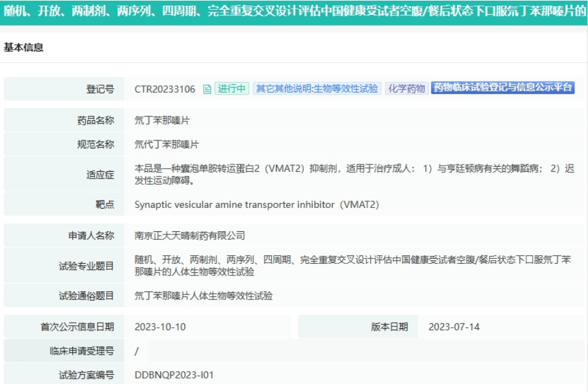Click the document icon beside CTR20233106
This screenshot has height=392, width=588.
point(207,89)
